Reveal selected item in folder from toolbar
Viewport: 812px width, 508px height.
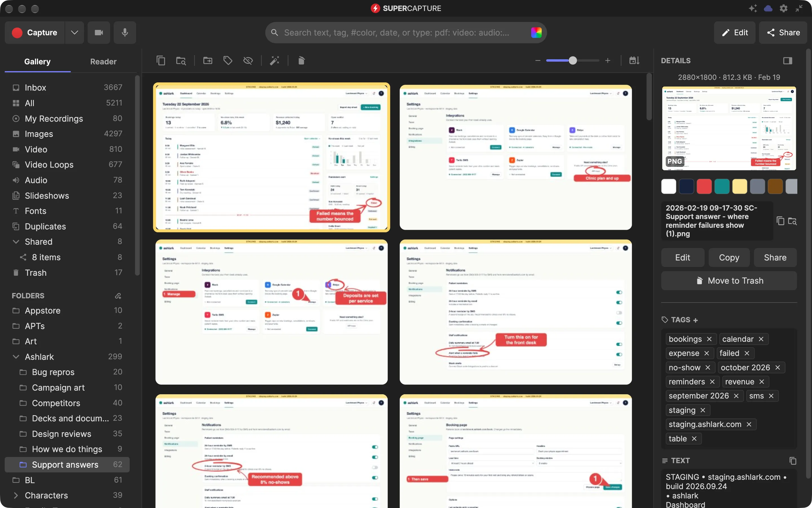click(x=181, y=60)
